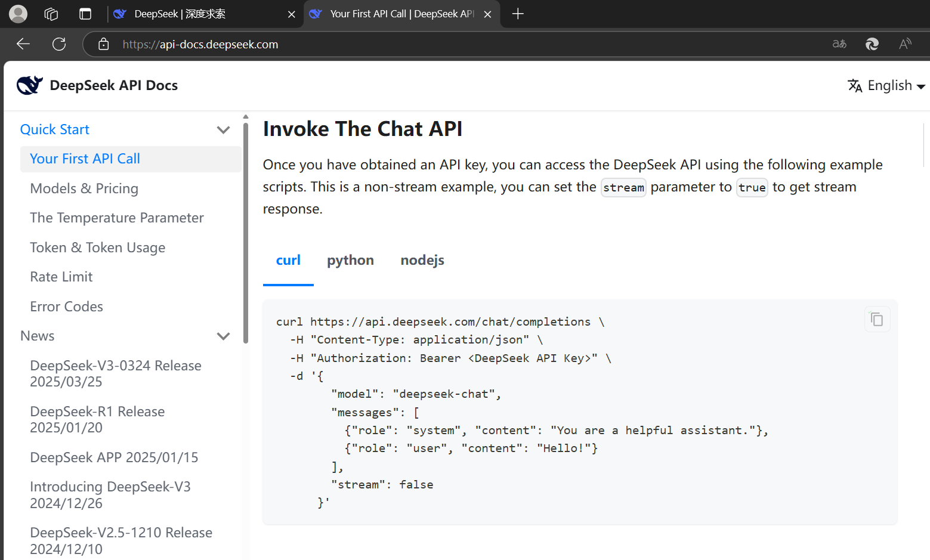This screenshot has width=930, height=560.
Task: Click the sidebar vertical scrollbar
Action: click(246, 233)
